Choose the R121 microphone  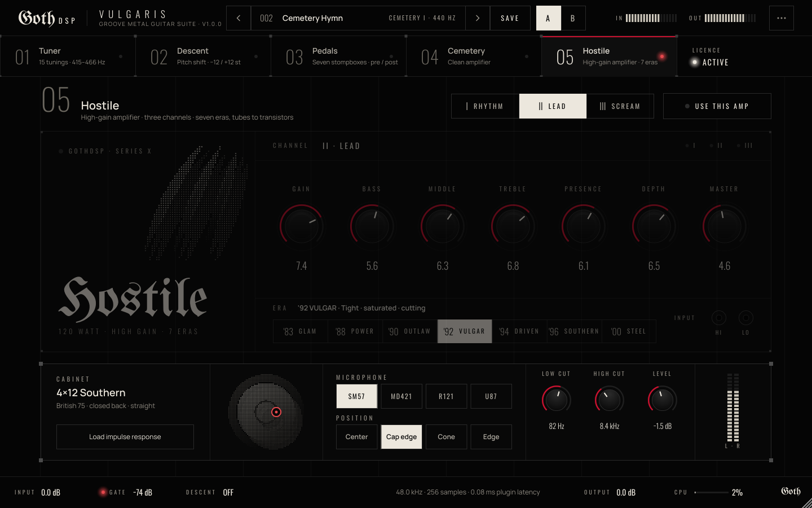pyautogui.click(x=446, y=396)
